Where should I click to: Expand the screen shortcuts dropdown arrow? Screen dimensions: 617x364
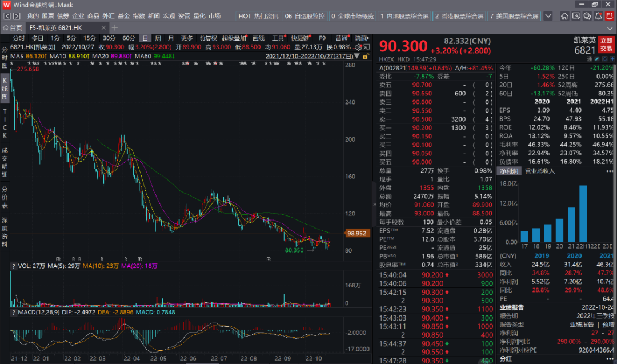[x=548, y=16]
